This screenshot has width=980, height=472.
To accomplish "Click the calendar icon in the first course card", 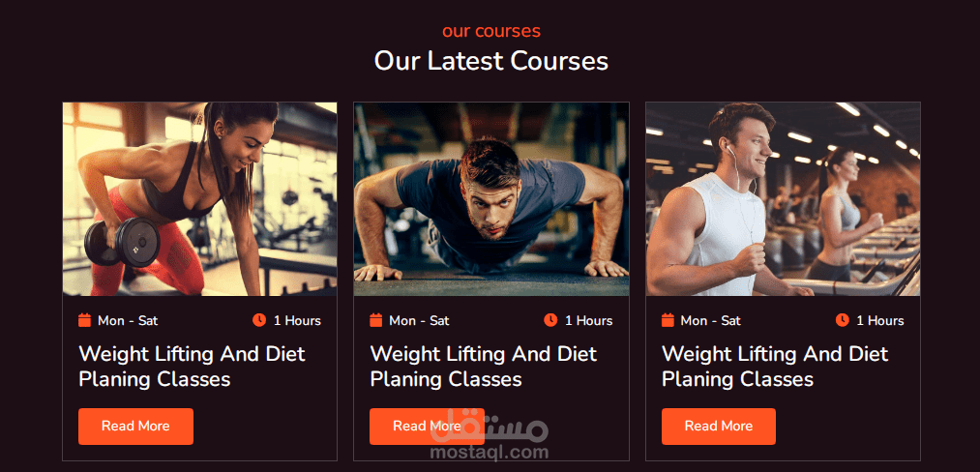I will coord(84,320).
